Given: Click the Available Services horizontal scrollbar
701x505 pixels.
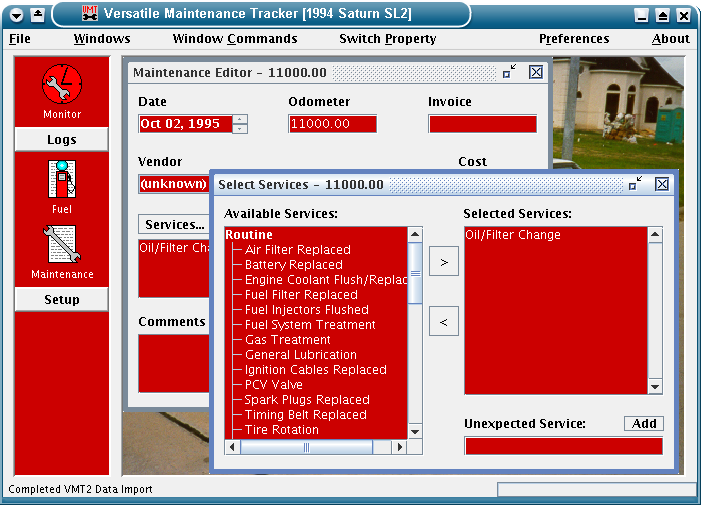Looking at the screenshot, I should point(316,446).
